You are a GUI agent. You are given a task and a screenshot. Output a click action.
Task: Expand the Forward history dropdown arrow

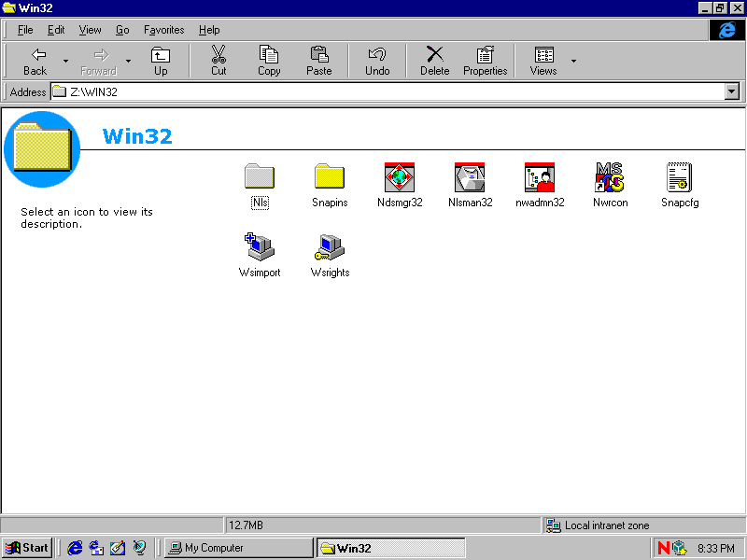[128, 61]
